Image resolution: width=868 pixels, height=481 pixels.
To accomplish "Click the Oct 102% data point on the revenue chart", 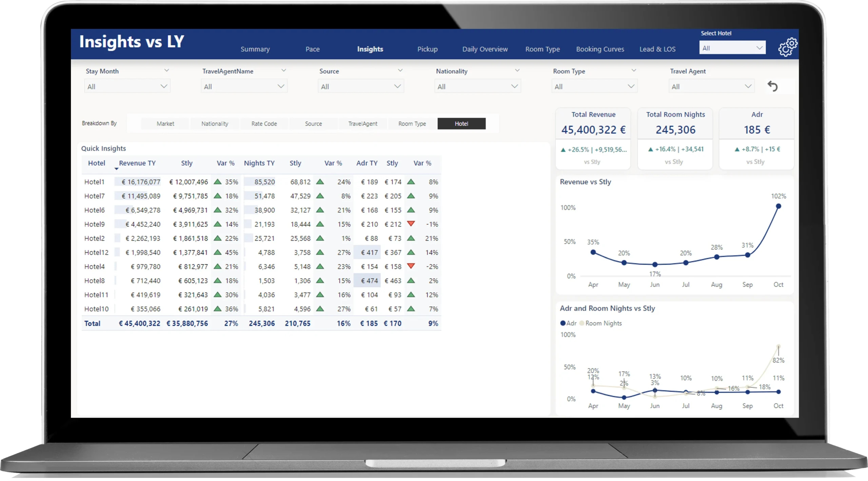I will coord(778,206).
